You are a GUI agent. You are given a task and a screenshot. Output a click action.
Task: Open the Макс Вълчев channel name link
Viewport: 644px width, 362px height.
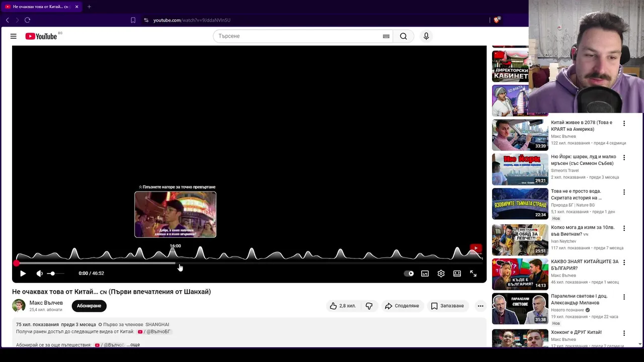(46, 303)
